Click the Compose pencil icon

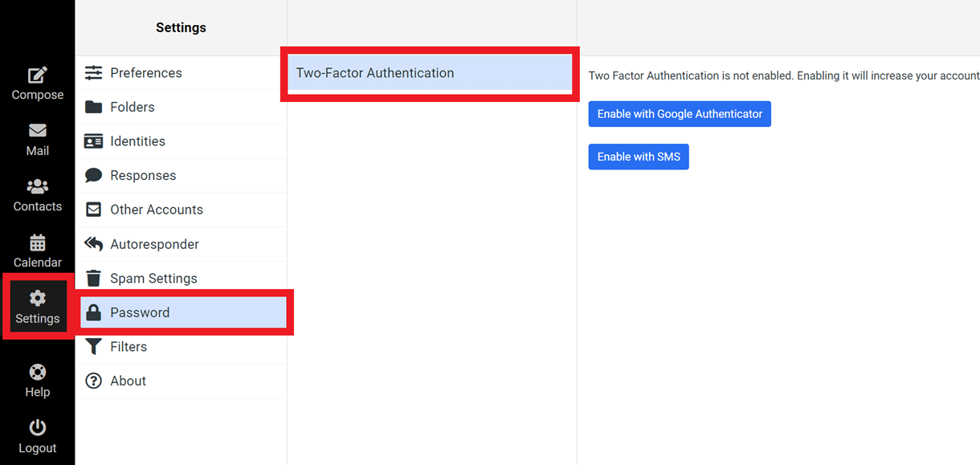point(38,75)
